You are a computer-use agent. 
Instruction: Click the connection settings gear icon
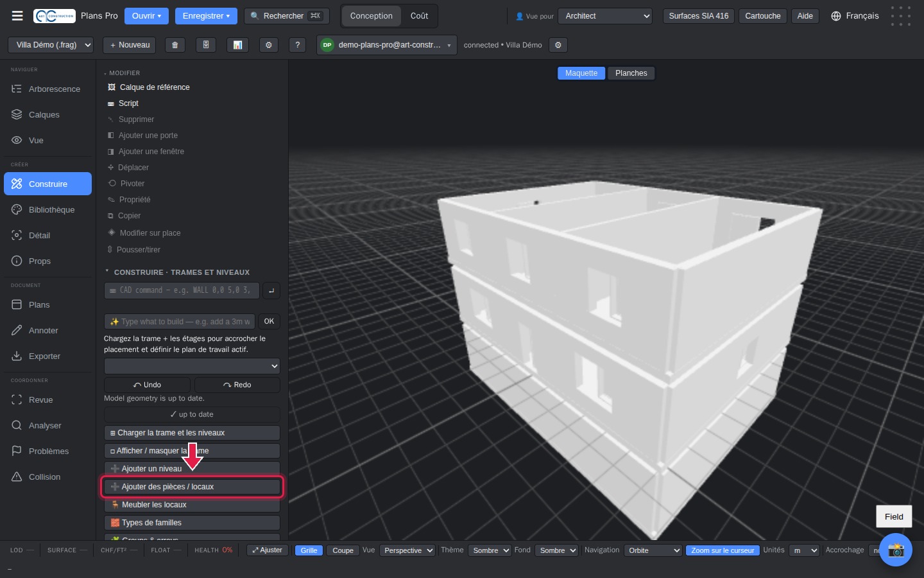(558, 45)
